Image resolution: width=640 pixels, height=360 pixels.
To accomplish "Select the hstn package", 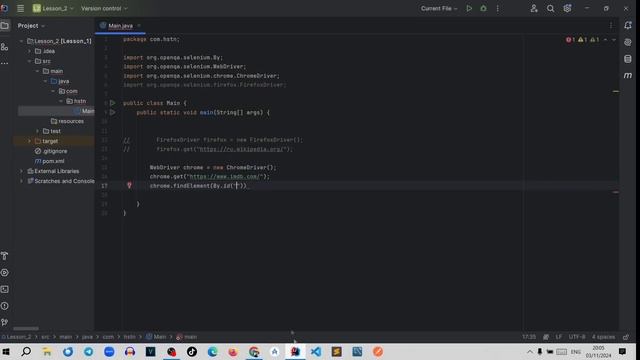I will 76,101.
